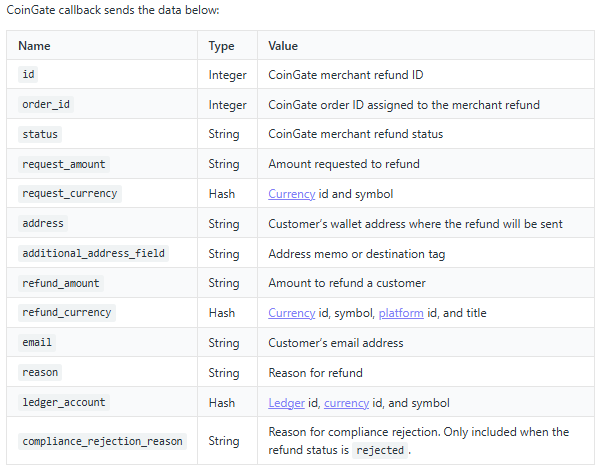Follow the platform link in refund_currency row
This screenshot has height=471, width=605.
click(400, 313)
